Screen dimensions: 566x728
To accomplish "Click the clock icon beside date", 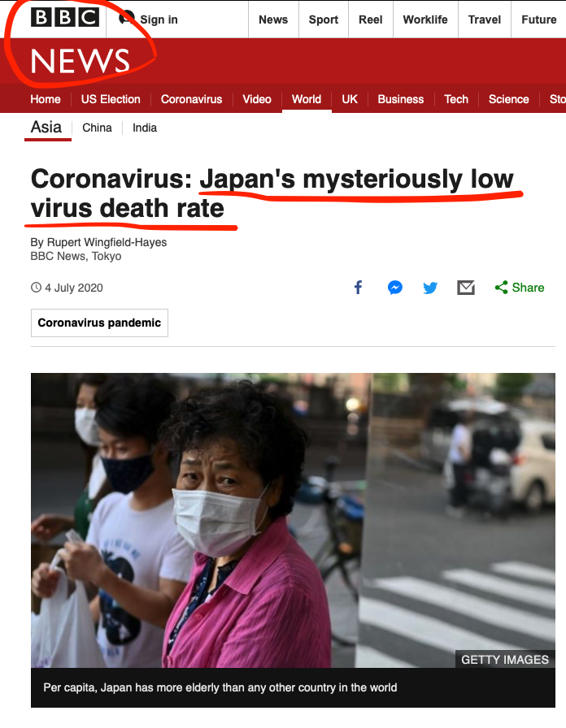I will [x=36, y=288].
